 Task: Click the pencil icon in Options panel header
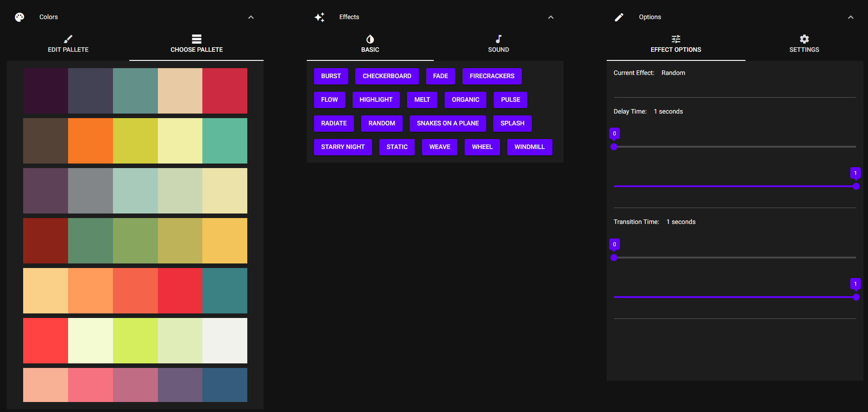(619, 17)
